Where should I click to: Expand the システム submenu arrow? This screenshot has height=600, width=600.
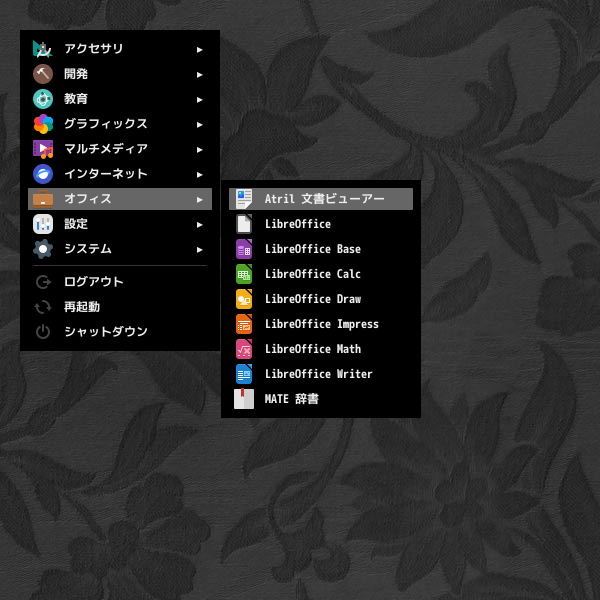click(x=199, y=250)
